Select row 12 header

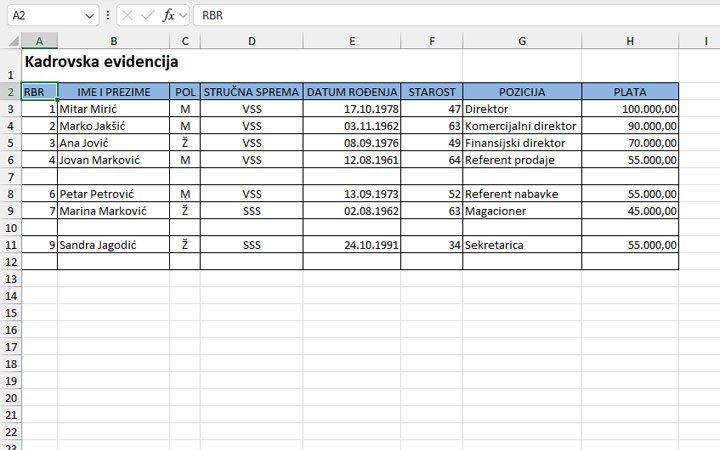pyautogui.click(x=10, y=262)
